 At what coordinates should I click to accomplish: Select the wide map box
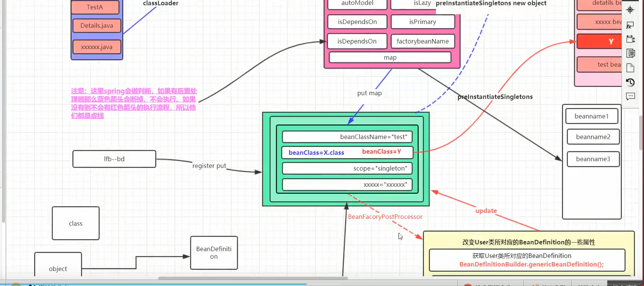390,57
